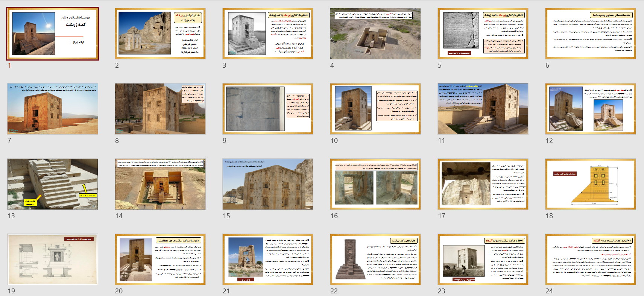This screenshot has height=296, width=644.
Task: Click slide 13 staircase with yellow labels
Action: 53,184
